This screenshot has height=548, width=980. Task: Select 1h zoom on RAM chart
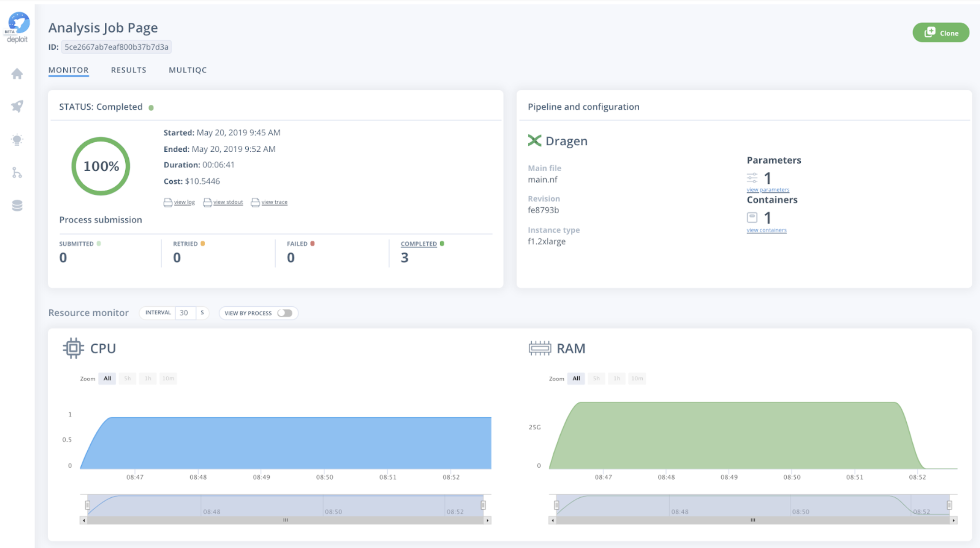(x=617, y=378)
